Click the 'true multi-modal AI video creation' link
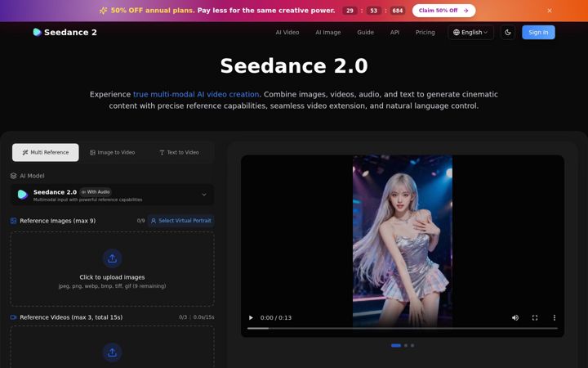 coord(196,94)
